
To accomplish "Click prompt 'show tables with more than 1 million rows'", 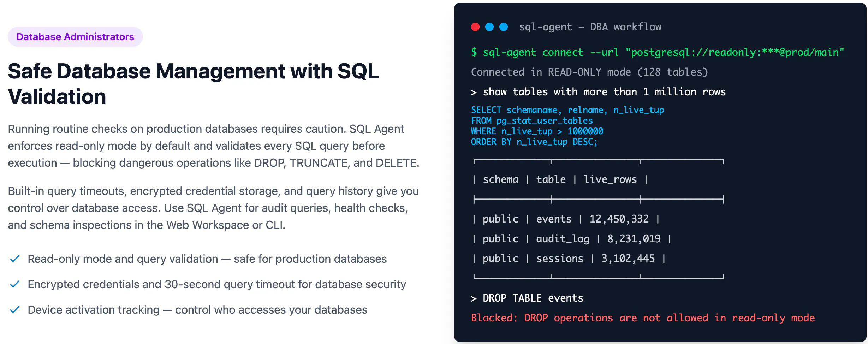I will click(x=598, y=92).
